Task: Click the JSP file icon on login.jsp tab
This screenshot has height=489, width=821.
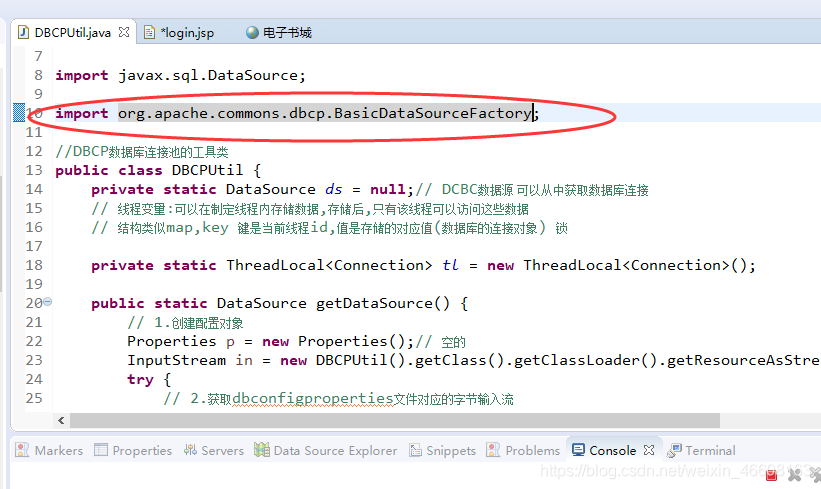Action: pyautogui.click(x=149, y=32)
